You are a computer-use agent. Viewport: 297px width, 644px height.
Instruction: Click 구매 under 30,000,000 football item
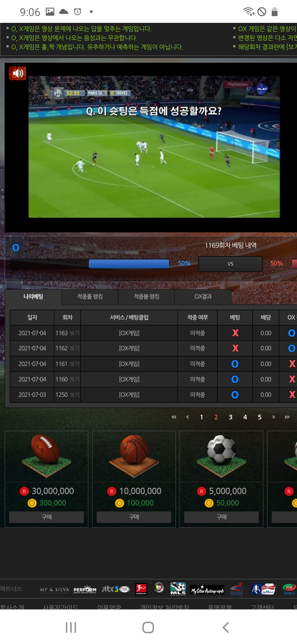pyautogui.click(x=46, y=517)
